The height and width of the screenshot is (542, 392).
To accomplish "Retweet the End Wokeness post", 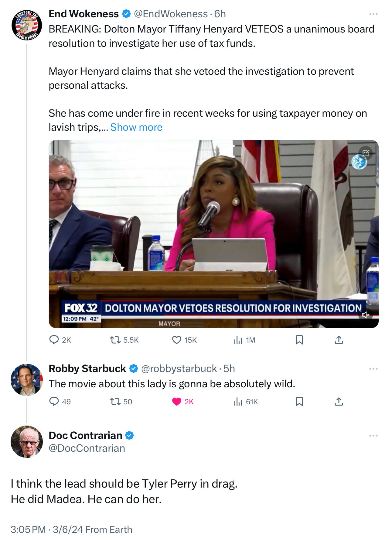I will click(x=124, y=340).
